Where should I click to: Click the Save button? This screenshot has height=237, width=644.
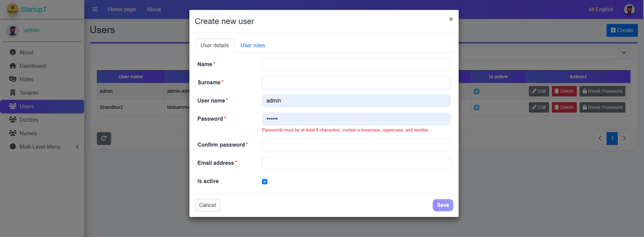443,205
